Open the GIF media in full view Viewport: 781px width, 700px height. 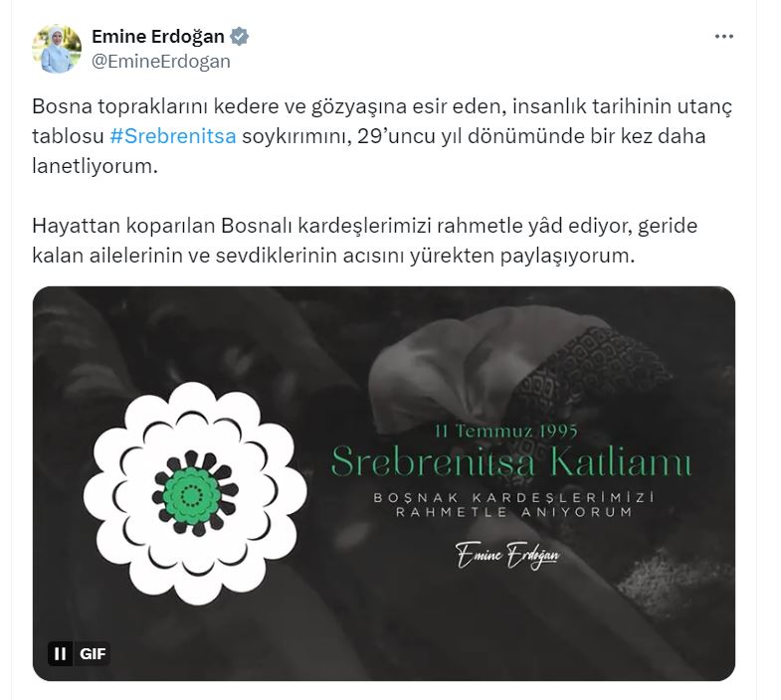pos(383,483)
